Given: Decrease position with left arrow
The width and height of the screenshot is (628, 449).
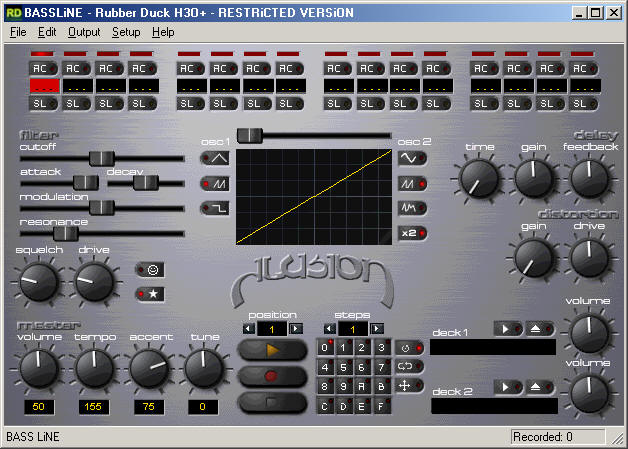Looking at the screenshot, I should click(x=249, y=329).
